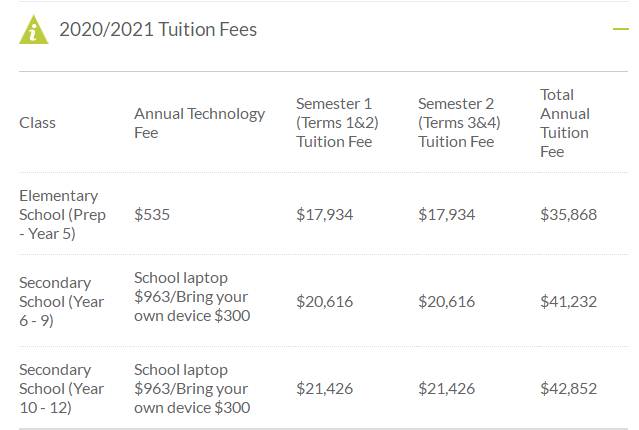Click the 2020/2021 Tuition Fees heading

point(158,30)
